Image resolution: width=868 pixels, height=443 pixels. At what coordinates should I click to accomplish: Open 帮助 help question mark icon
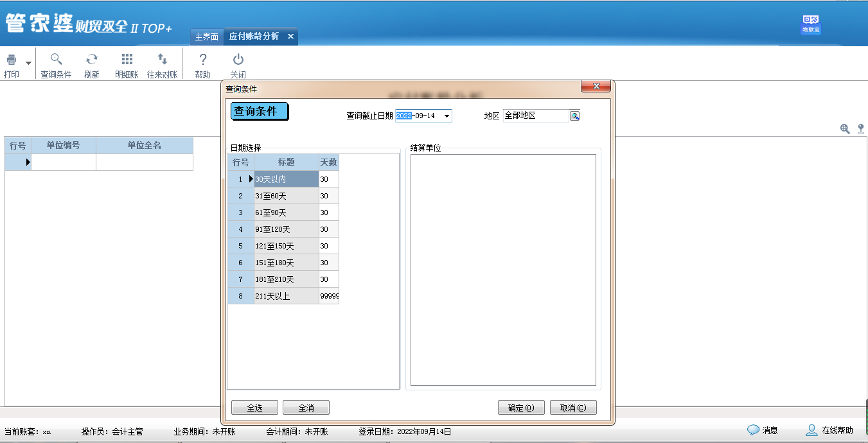(203, 60)
